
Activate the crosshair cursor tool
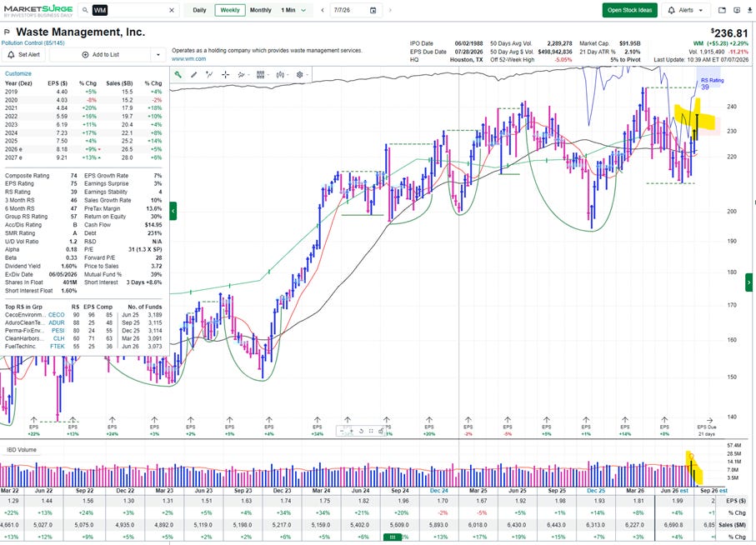(x=225, y=75)
